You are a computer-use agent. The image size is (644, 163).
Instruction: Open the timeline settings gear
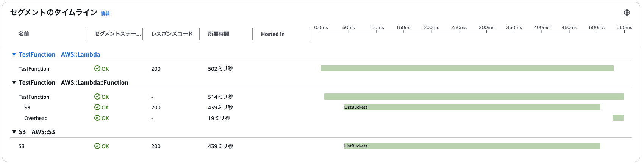(x=627, y=13)
